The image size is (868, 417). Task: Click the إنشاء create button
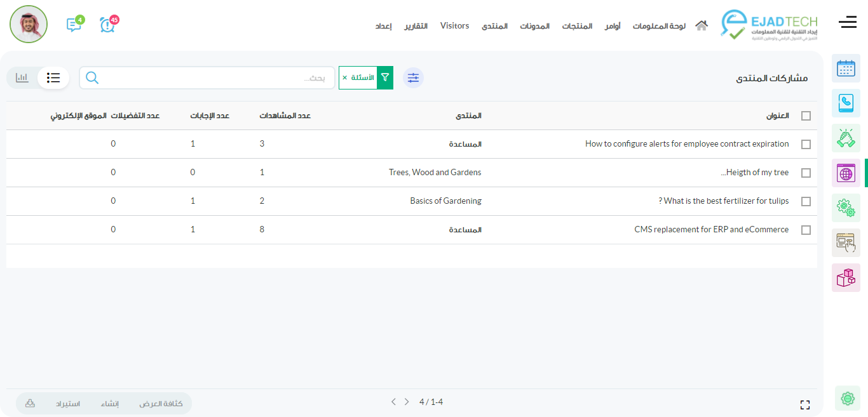(x=110, y=404)
